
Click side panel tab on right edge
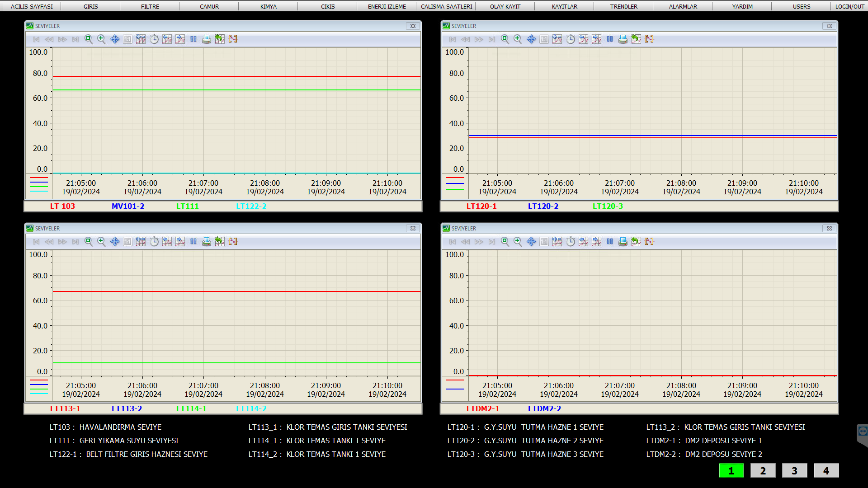pyautogui.click(x=862, y=432)
